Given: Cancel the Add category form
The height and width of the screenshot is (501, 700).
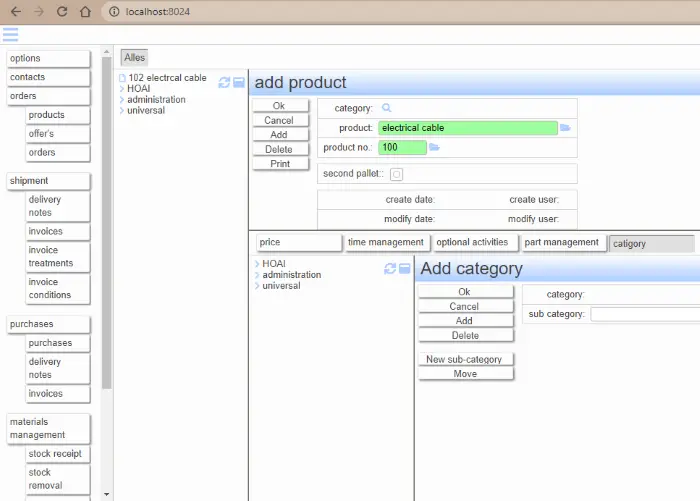Looking at the screenshot, I should [466, 306].
